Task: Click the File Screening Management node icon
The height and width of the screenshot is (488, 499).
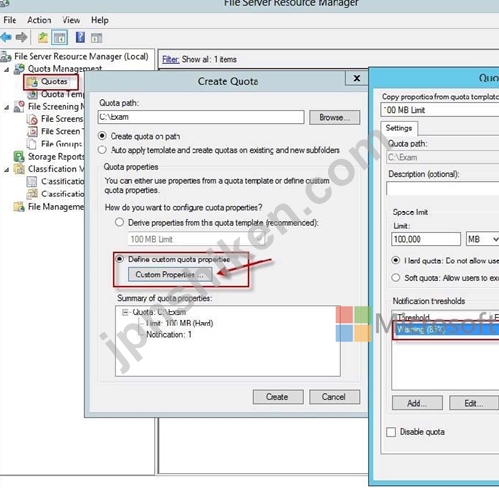Action: [19, 107]
